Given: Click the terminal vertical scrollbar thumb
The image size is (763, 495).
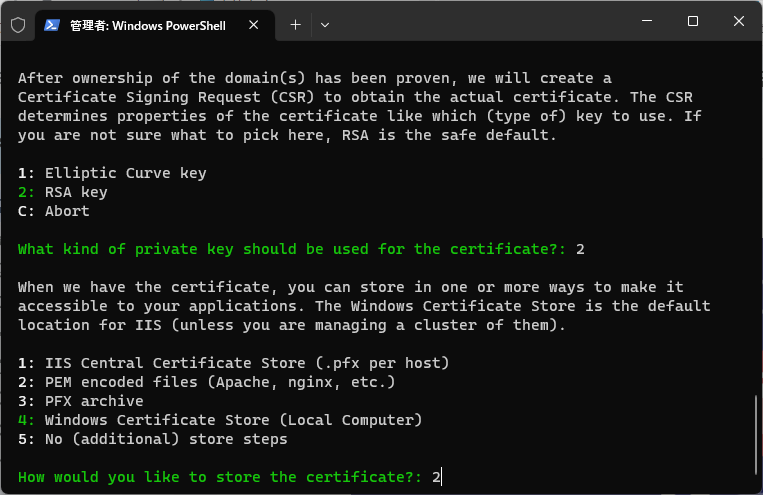Looking at the screenshot, I should point(756,435).
